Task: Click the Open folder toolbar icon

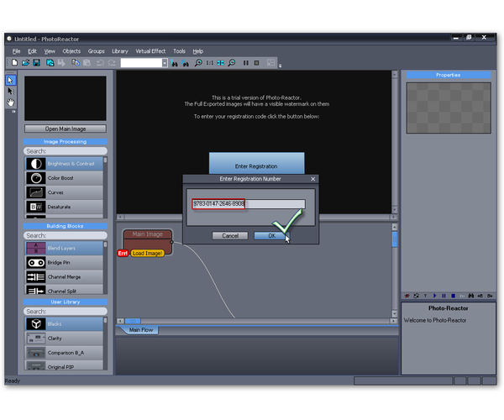Action: pyautogui.click(x=26, y=63)
